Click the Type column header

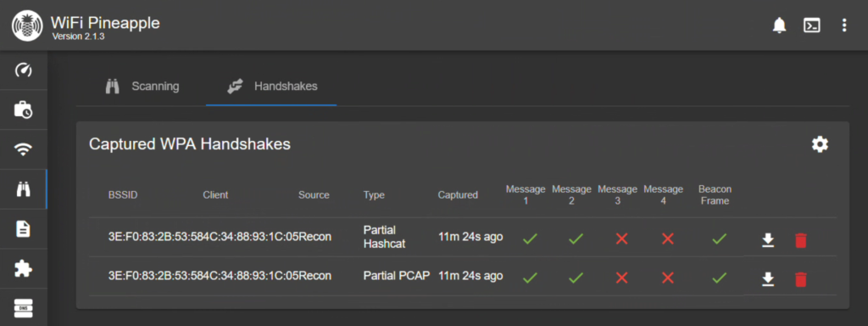(x=374, y=195)
